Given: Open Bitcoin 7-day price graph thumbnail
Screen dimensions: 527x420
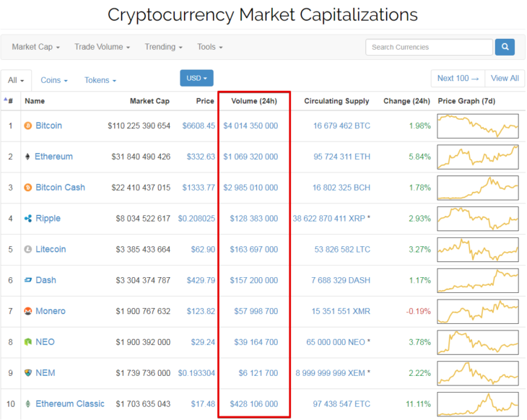Looking at the screenshot, I should [478, 126].
